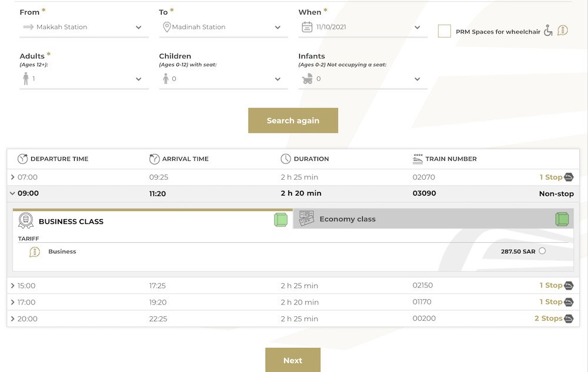Expand the 07:00 departure row
Screen dimensions: 588x372
(x=13, y=177)
